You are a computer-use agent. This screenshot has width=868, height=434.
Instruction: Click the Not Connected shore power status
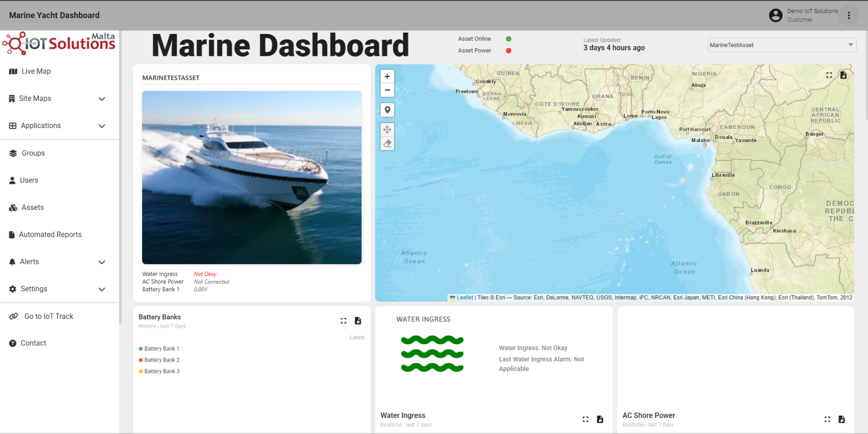(212, 282)
